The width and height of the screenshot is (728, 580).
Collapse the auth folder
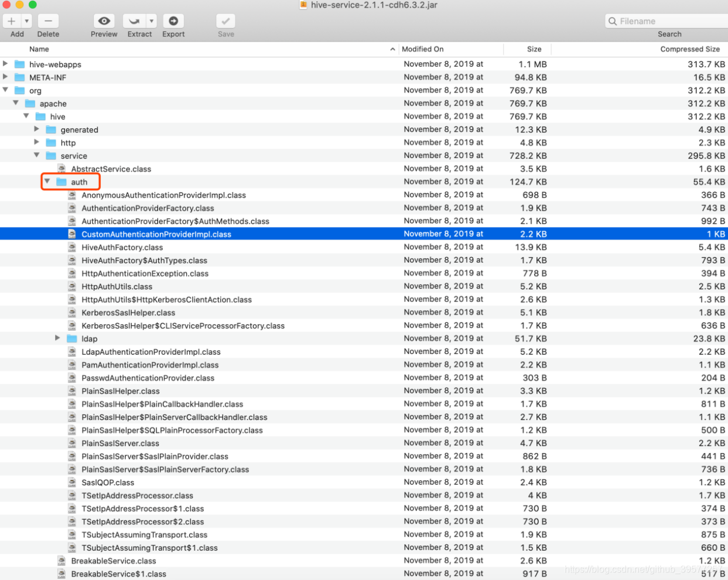point(47,181)
